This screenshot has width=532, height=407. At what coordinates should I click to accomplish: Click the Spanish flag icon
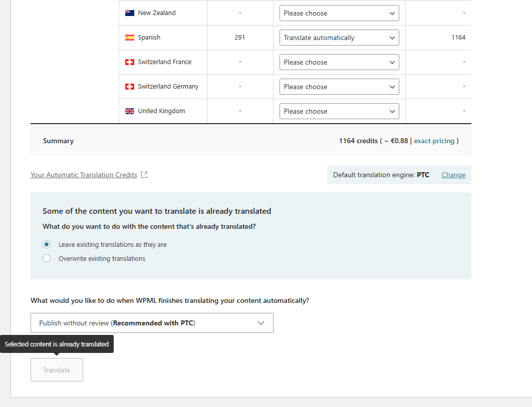[130, 38]
